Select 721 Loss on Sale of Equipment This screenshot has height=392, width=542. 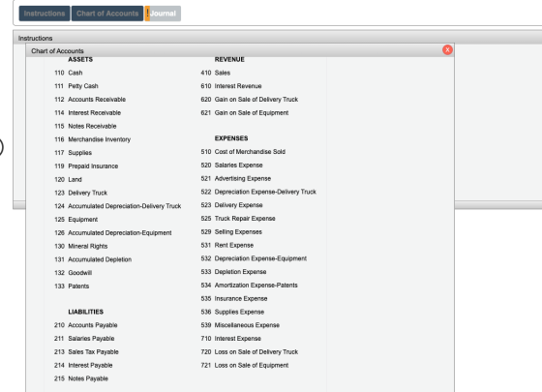tap(245, 366)
